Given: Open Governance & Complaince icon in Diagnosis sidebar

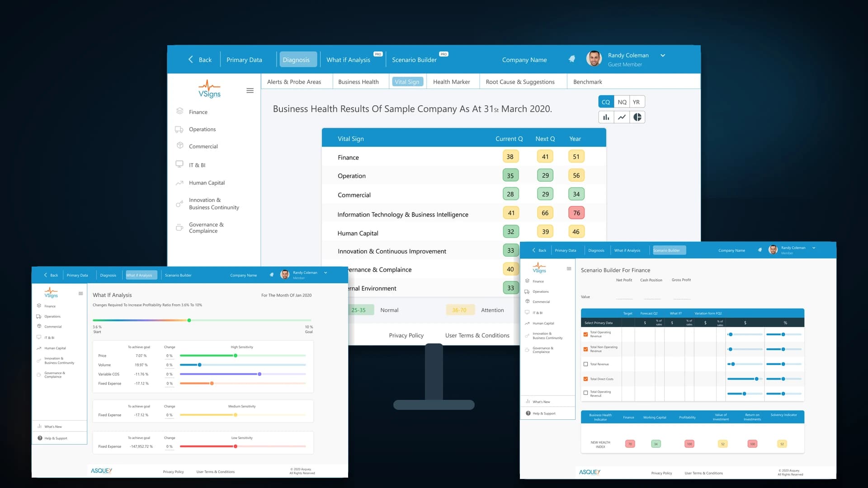Looking at the screenshot, I should tap(179, 227).
